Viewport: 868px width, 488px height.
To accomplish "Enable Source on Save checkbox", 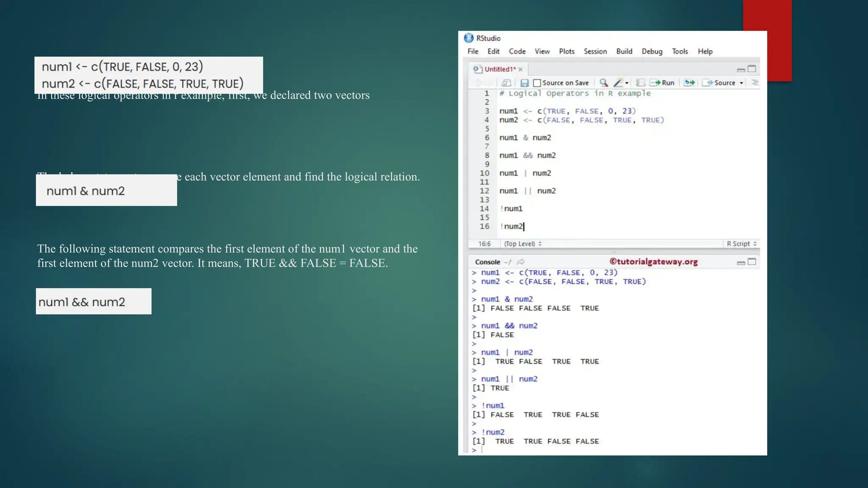I will [x=537, y=83].
